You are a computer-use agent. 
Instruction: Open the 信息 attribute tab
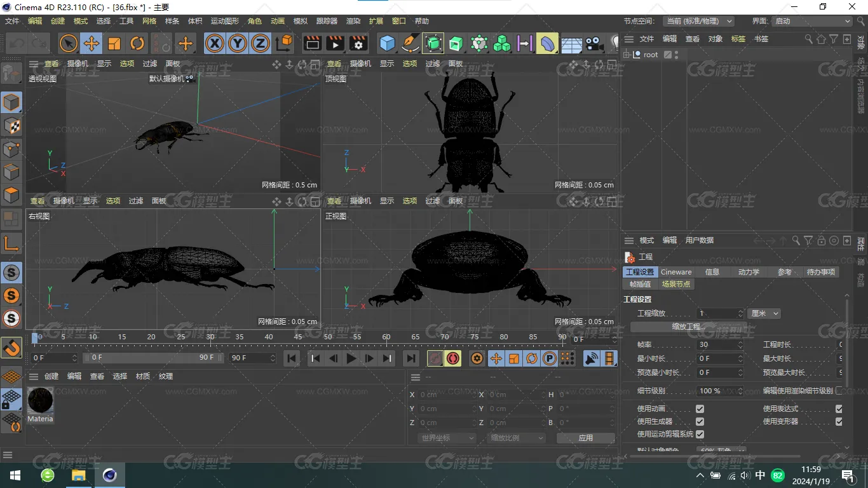coord(712,272)
